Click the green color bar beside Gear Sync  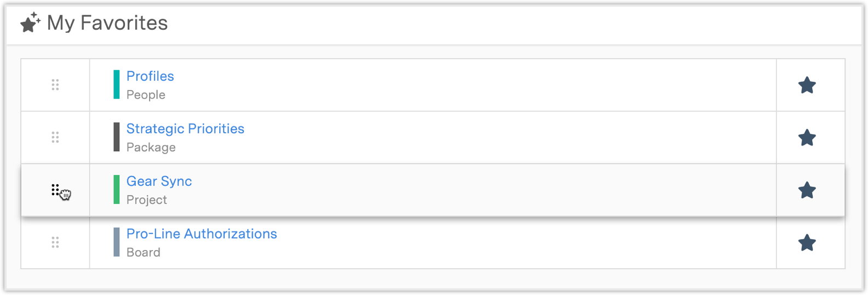[116, 190]
